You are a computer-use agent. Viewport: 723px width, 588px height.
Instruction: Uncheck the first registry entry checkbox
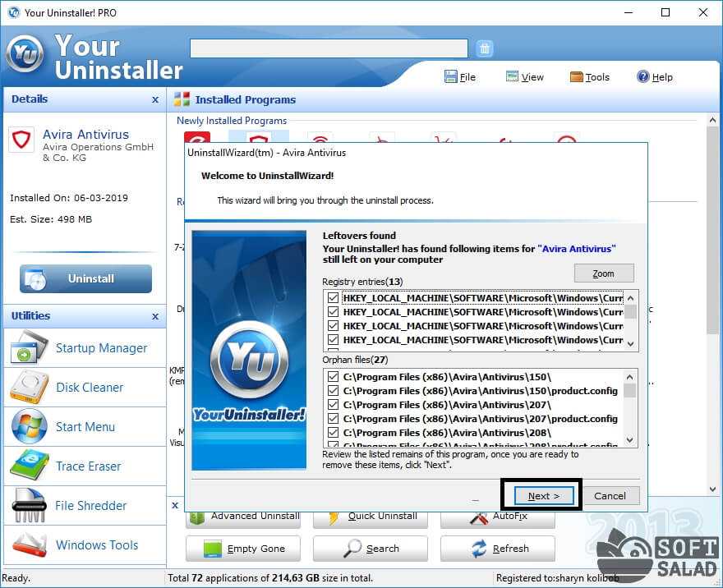pyautogui.click(x=333, y=298)
